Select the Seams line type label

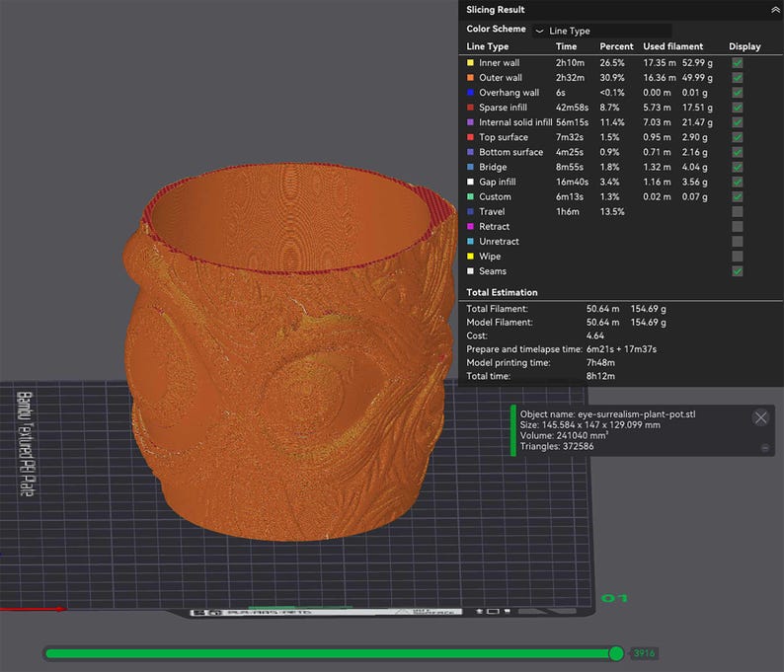click(493, 271)
